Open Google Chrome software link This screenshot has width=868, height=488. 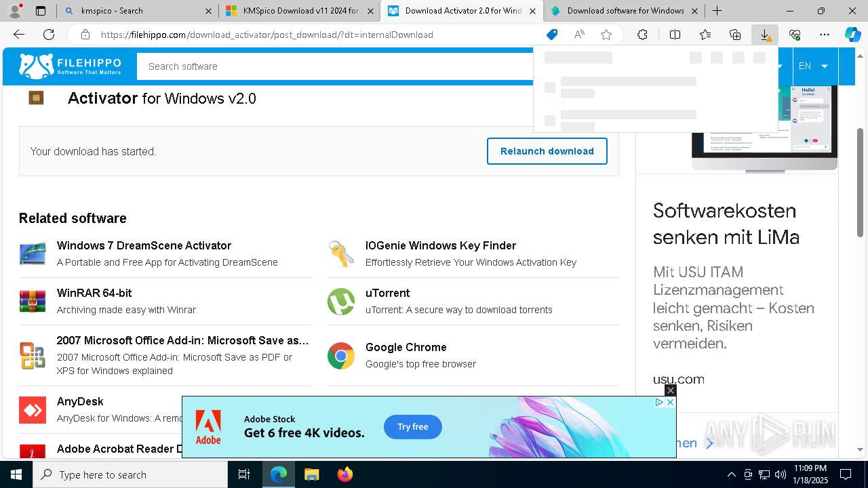406,347
